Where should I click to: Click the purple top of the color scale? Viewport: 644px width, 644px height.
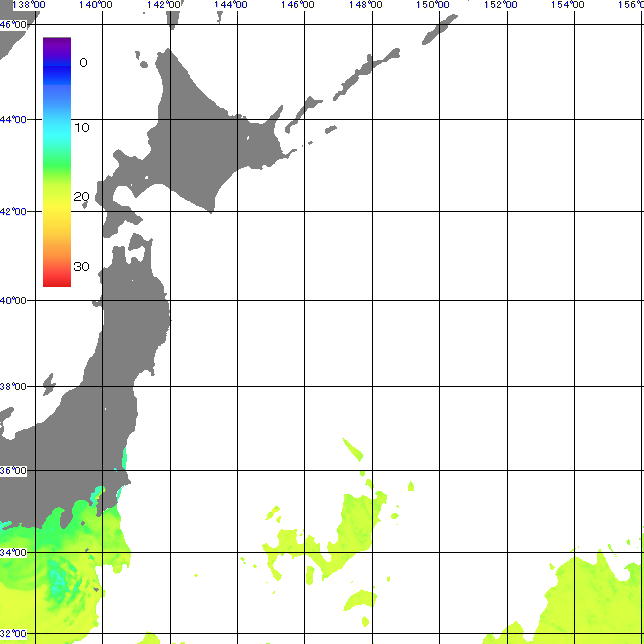click(56, 43)
